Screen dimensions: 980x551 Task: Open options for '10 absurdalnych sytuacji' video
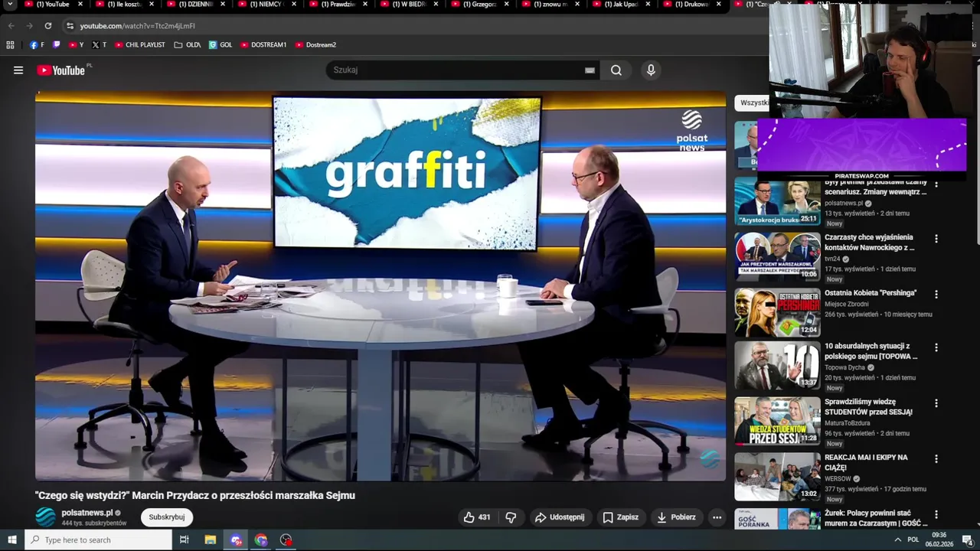point(936,347)
